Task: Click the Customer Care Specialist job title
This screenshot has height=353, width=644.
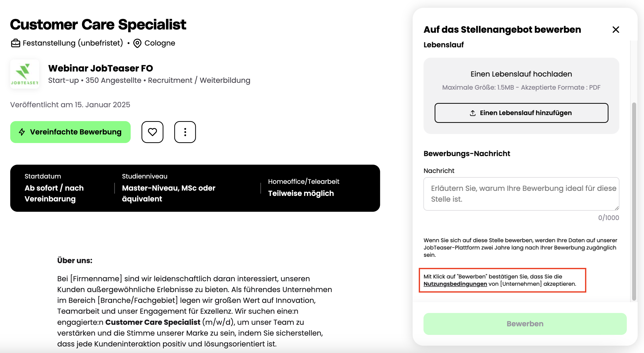Action: (98, 25)
